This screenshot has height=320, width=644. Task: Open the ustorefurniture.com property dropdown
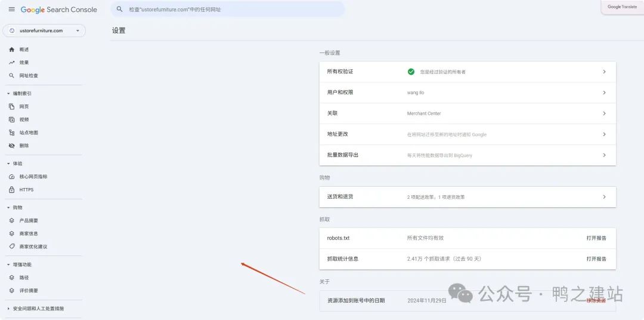[x=44, y=30]
